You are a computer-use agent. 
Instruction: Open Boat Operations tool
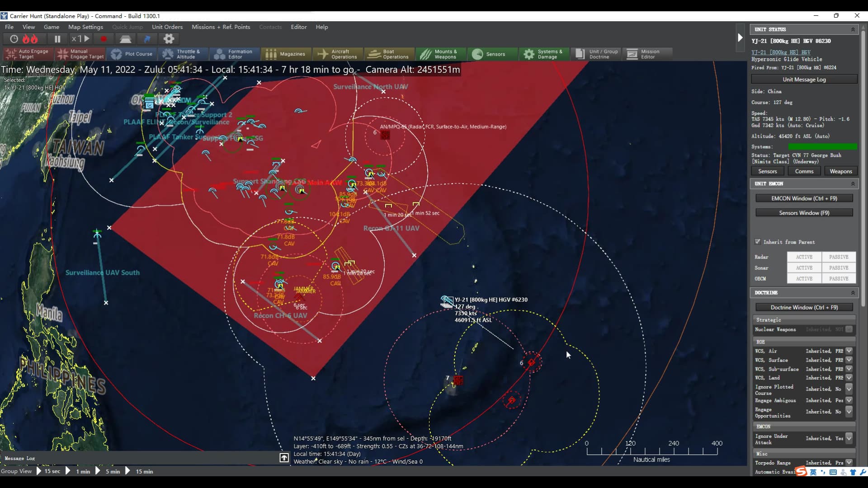[x=390, y=54]
